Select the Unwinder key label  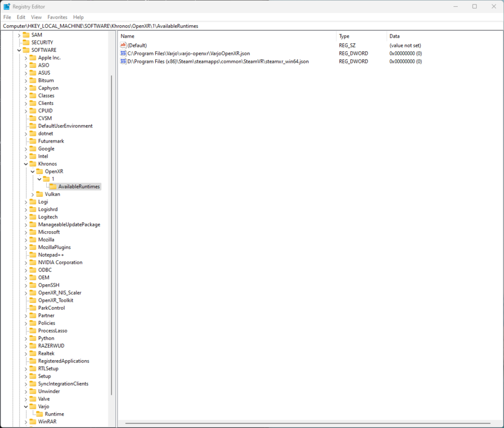(49, 391)
